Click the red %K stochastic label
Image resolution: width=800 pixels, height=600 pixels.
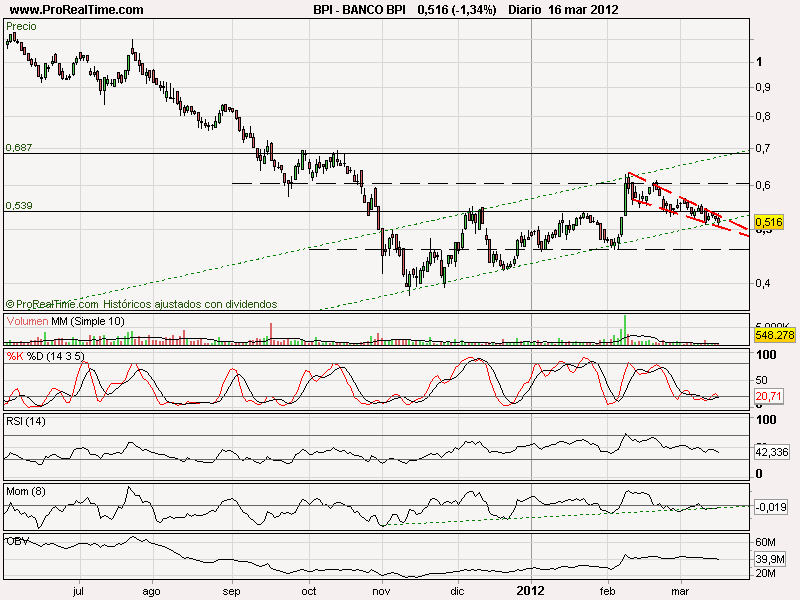pyautogui.click(x=15, y=356)
